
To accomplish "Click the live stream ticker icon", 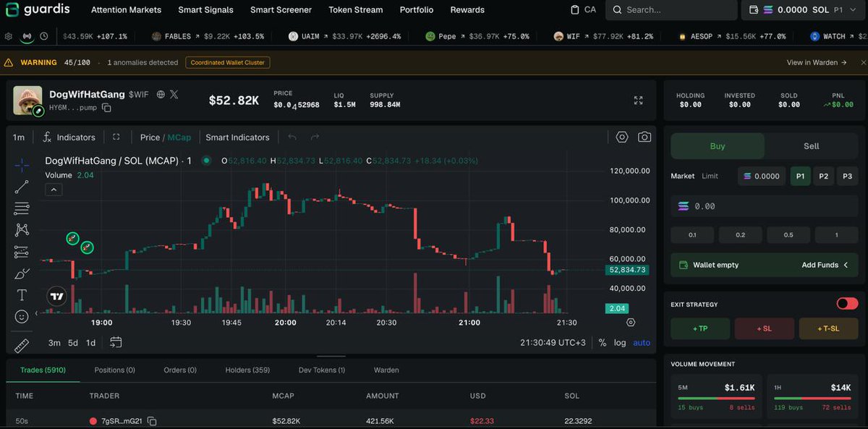I will click(x=27, y=36).
